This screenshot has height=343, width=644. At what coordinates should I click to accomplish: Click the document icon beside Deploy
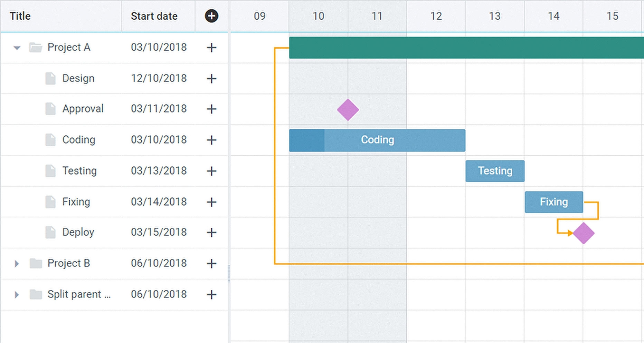coord(50,232)
